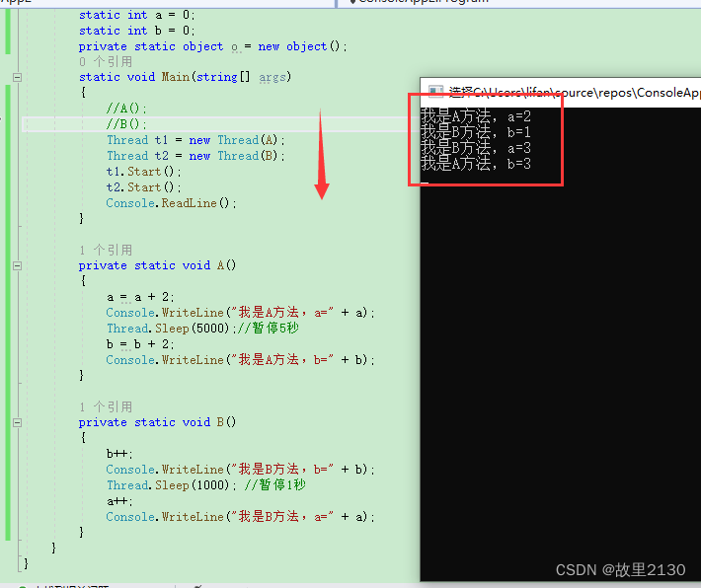Place cursor on the highlighted //B(); line
Image resolution: width=701 pixels, height=588 pixels.
point(126,124)
